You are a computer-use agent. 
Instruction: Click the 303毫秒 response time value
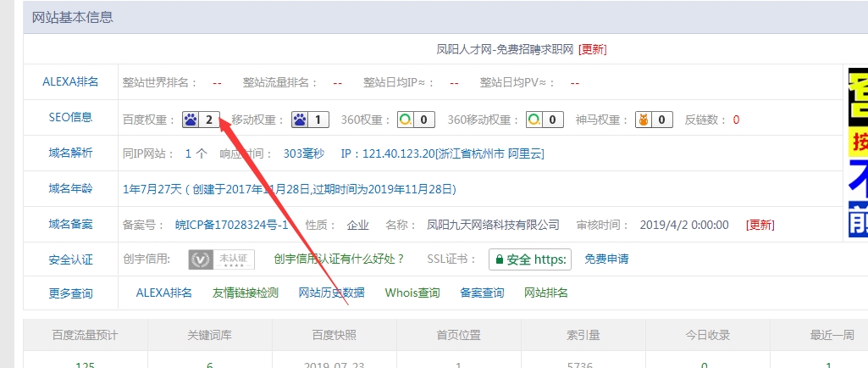304,153
